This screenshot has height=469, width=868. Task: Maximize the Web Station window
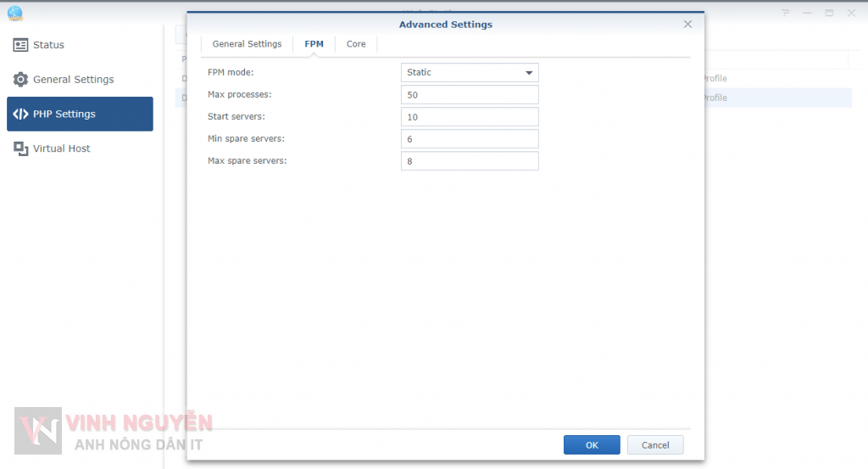coord(829,13)
